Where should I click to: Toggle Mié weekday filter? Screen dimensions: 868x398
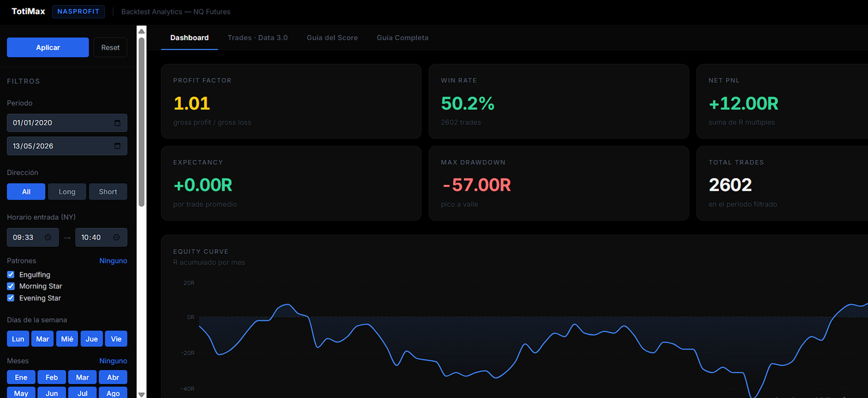click(x=67, y=339)
